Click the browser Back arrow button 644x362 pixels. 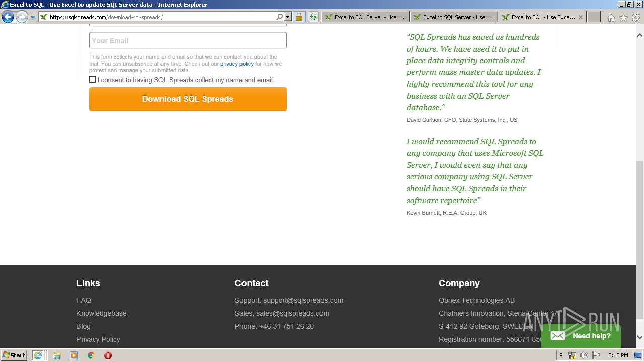(x=8, y=17)
